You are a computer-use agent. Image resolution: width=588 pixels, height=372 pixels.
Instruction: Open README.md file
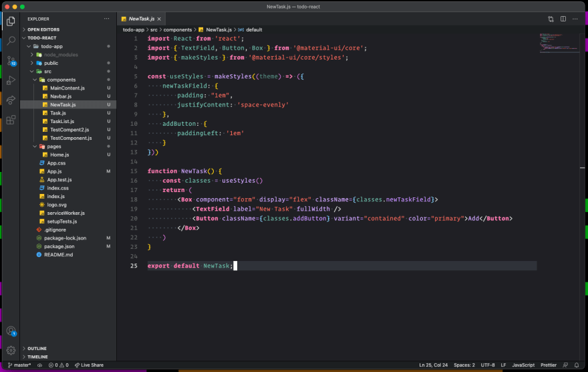point(68,254)
